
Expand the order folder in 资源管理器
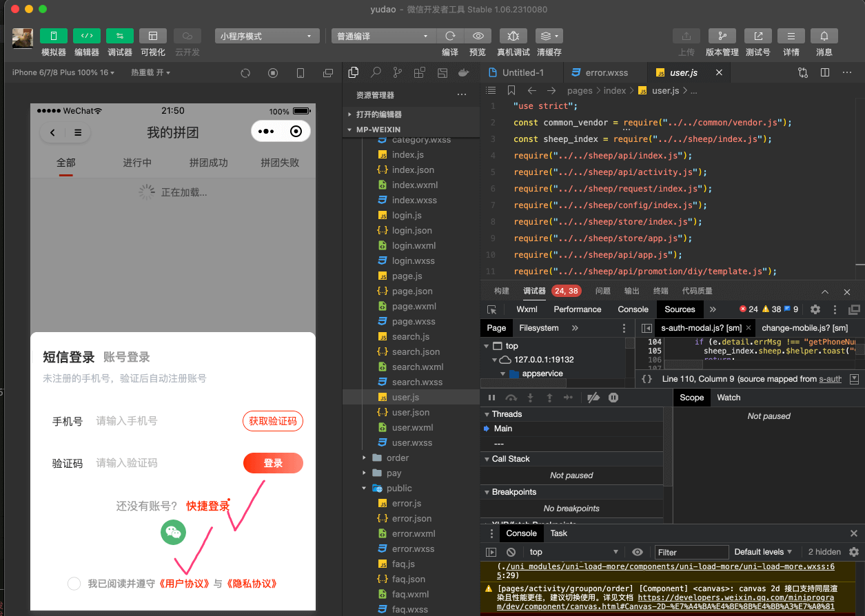pyautogui.click(x=365, y=458)
